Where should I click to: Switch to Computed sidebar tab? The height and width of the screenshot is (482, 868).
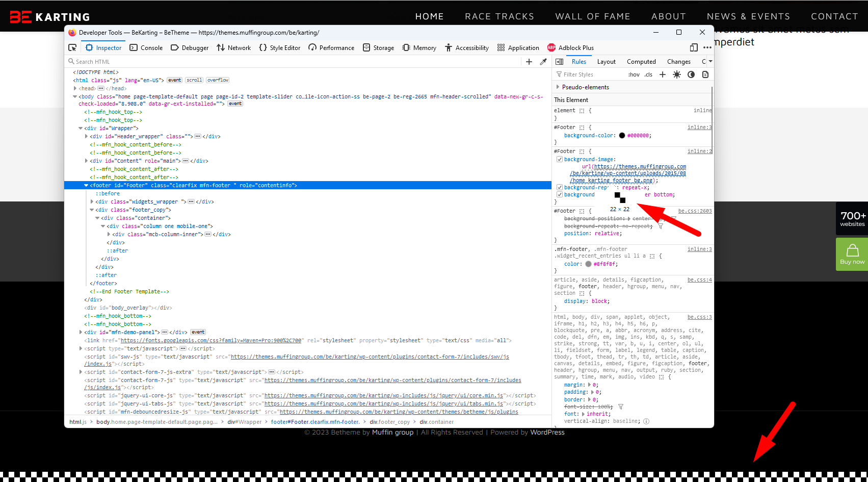(641, 62)
